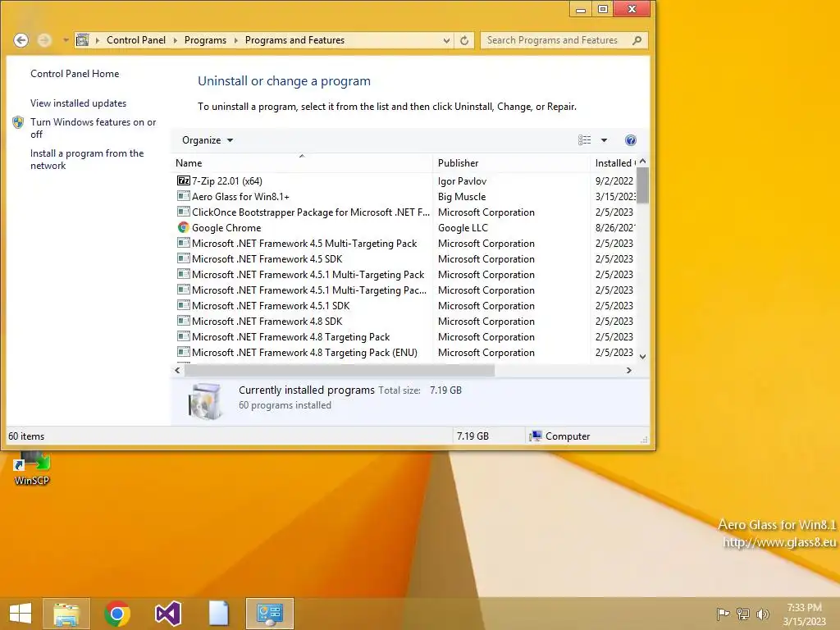Expand the arrow after Programs breadcrumb

(235, 40)
